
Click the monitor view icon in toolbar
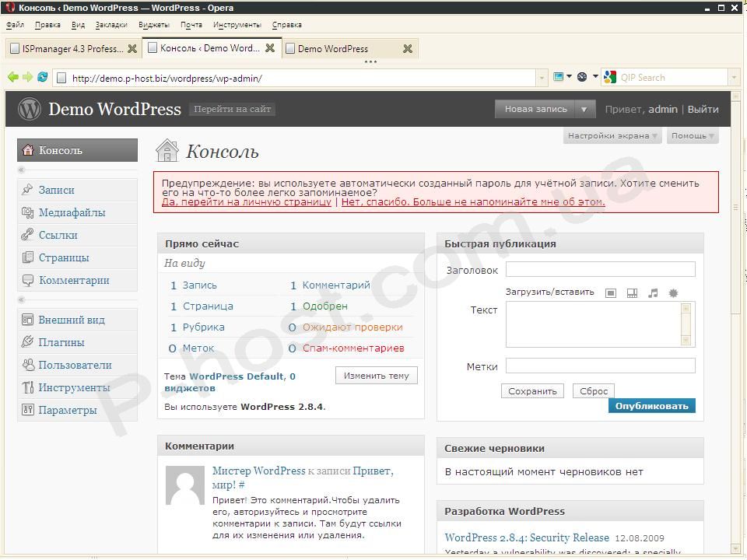(x=559, y=77)
